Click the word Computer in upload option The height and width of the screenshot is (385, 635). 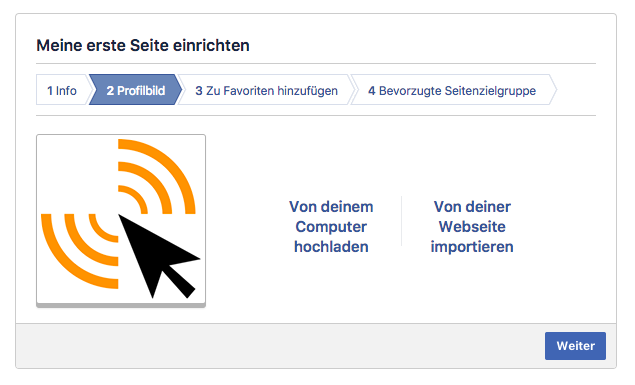pos(331,227)
